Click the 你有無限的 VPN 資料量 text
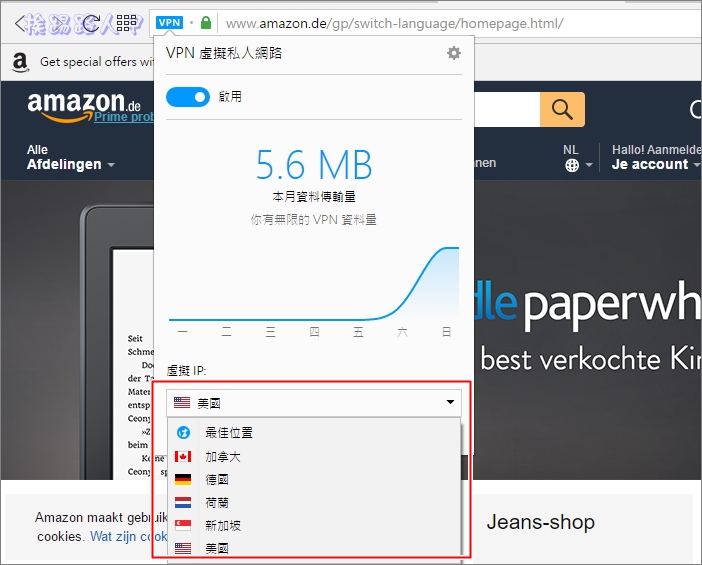Image resolution: width=702 pixels, height=565 pixels. 313,219
